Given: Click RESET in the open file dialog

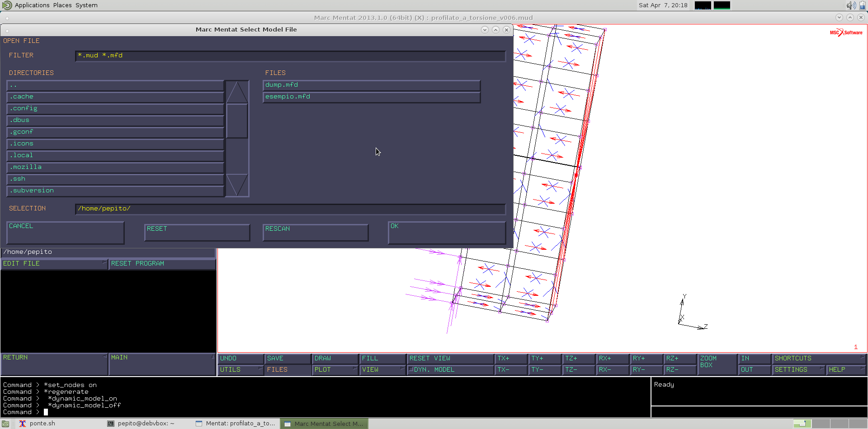Looking at the screenshot, I should [x=197, y=233].
